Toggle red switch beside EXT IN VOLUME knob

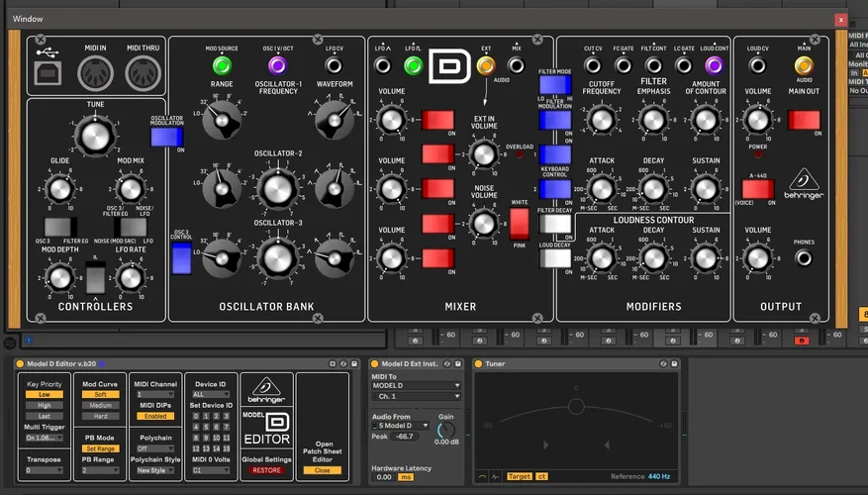pos(437,154)
